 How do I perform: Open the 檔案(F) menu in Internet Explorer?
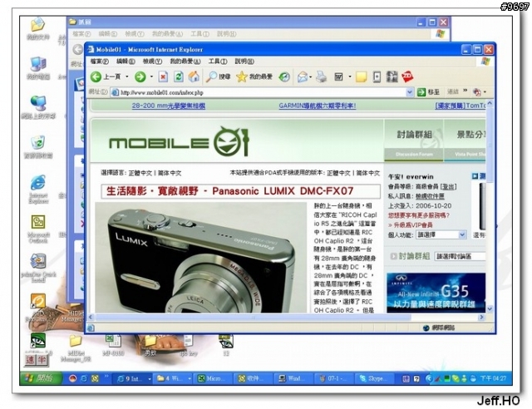click(x=99, y=62)
